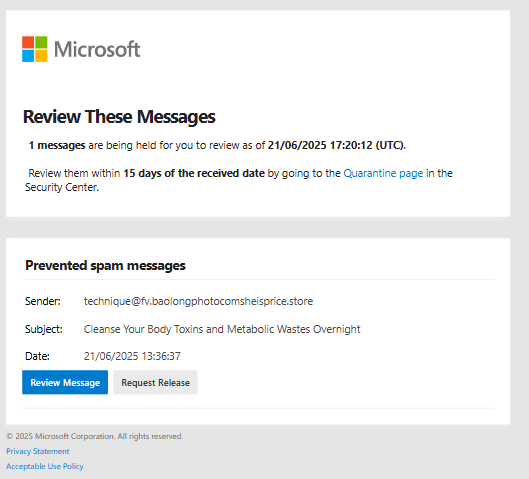Image resolution: width=529 pixels, height=479 pixels.
Task: Click the 'Subject:' label
Action: coord(44,329)
